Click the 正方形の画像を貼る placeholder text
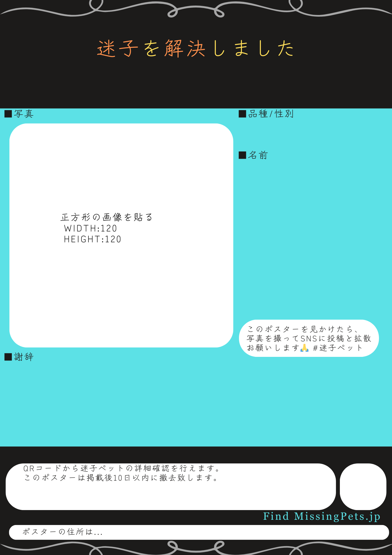The height and width of the screenshot is (555, 392). click(106, 217)
